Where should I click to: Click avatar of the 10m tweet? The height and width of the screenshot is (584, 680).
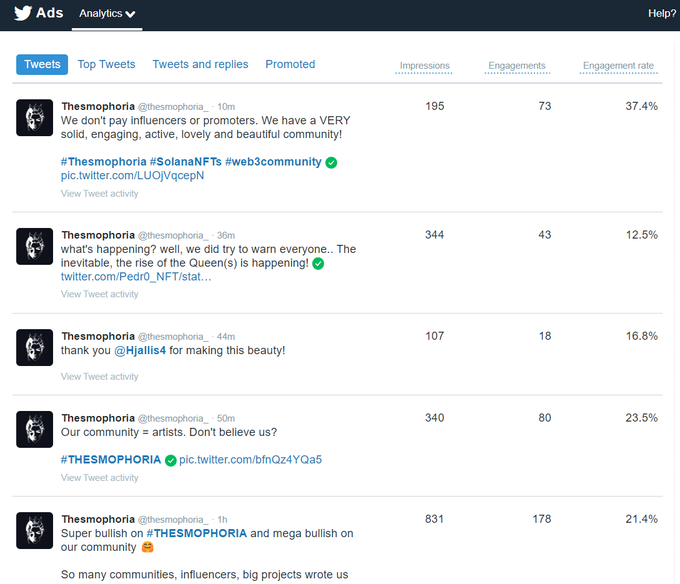[35, 117]
